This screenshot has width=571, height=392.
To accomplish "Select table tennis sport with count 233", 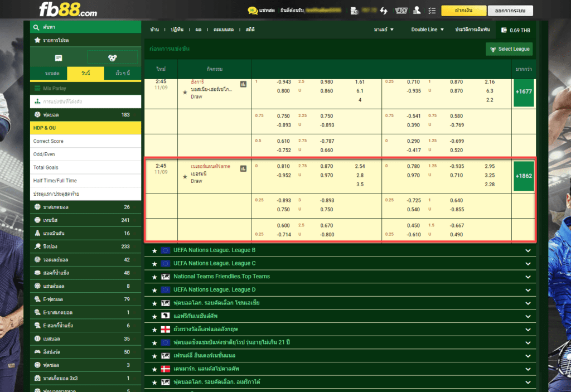I will point(85,246).
